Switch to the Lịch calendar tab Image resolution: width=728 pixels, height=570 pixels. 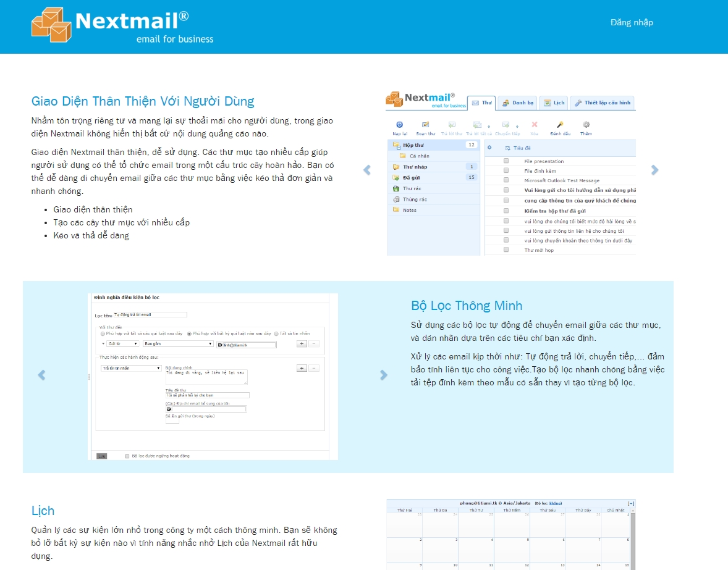click(x=554, y=103)
